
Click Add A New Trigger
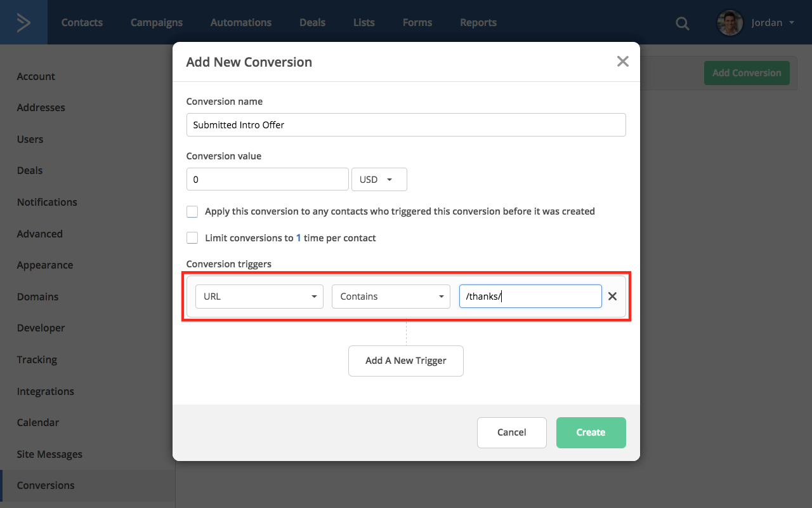pos(406,361)
